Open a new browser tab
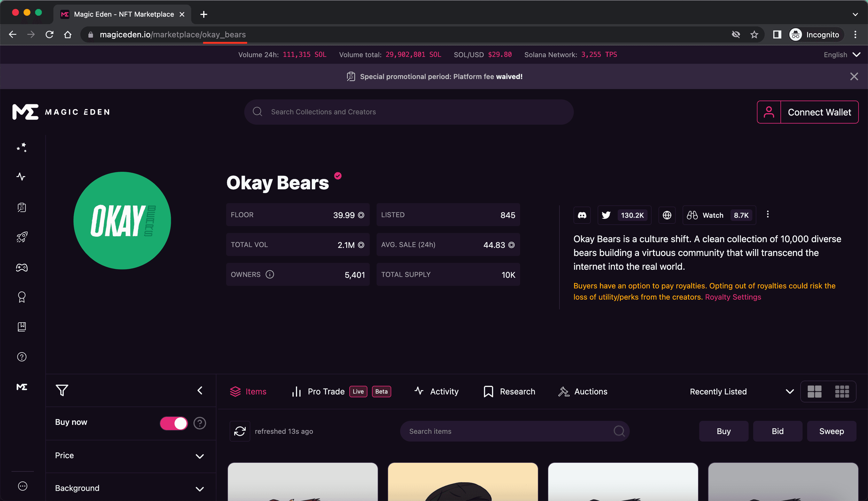Viewport: 868px width, 501px height. tap(204, 14)
